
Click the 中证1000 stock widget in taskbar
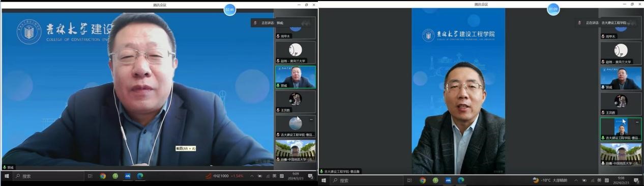click(224, 176)
